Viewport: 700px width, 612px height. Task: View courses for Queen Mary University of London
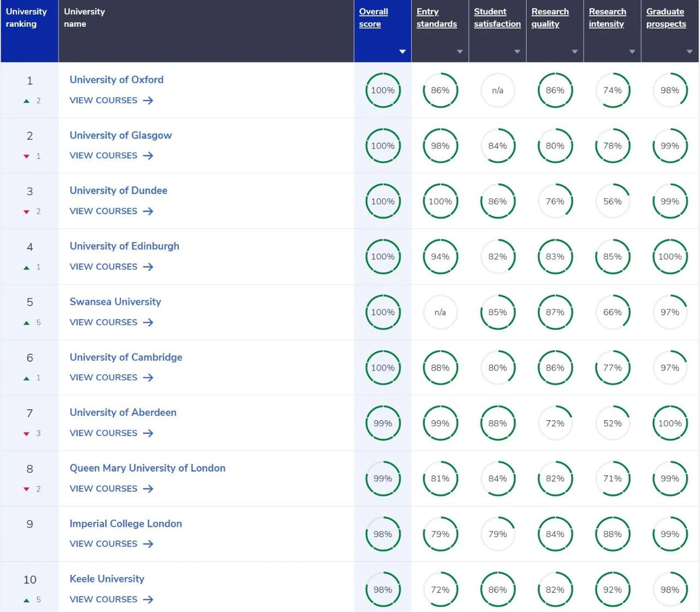pyautogui.click(x=103, y=489)
